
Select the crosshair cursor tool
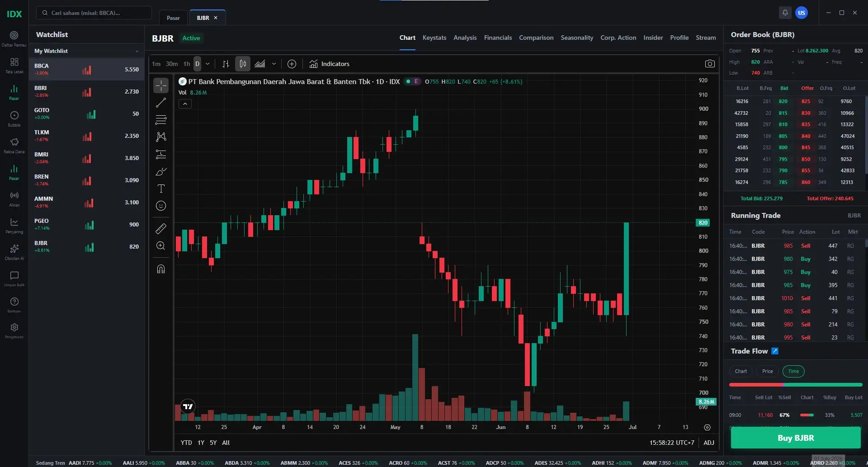pyautogui.click(x=161, y=85)
